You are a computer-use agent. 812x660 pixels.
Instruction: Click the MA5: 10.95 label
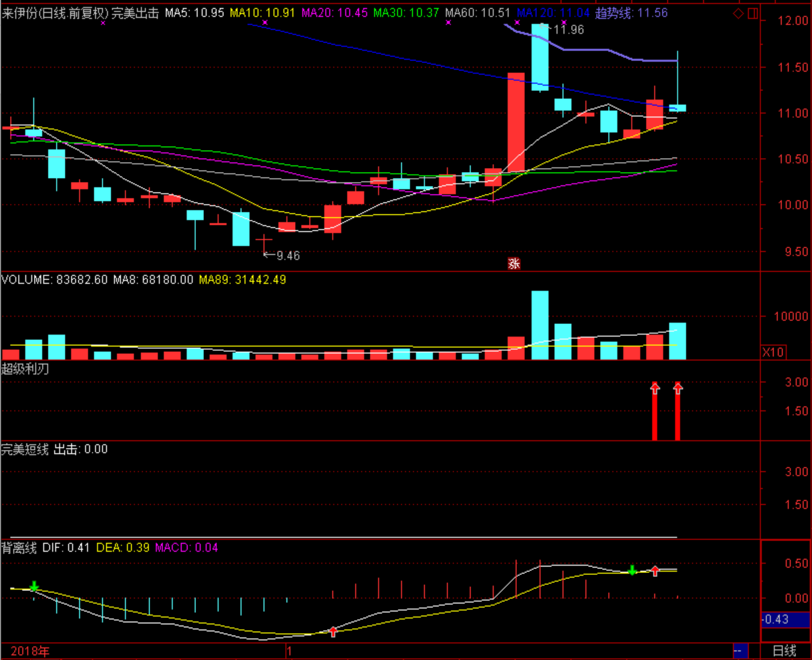(x=195, y=13)
